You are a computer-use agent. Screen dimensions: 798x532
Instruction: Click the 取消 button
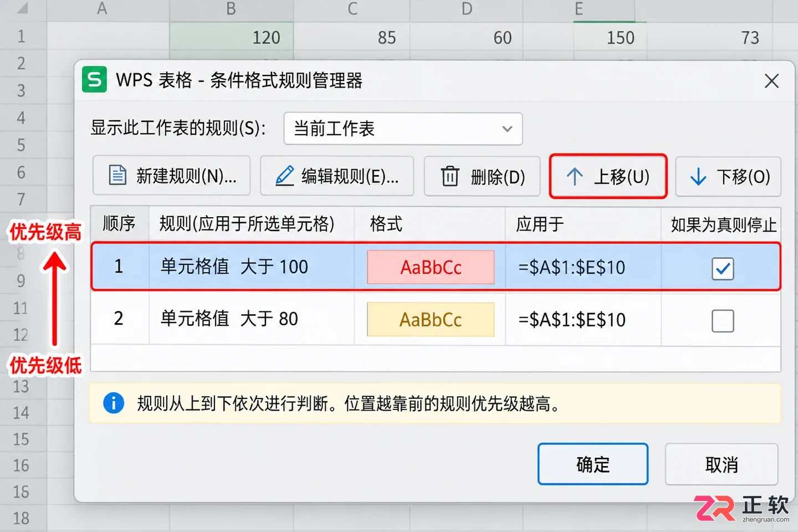(721, 464)
